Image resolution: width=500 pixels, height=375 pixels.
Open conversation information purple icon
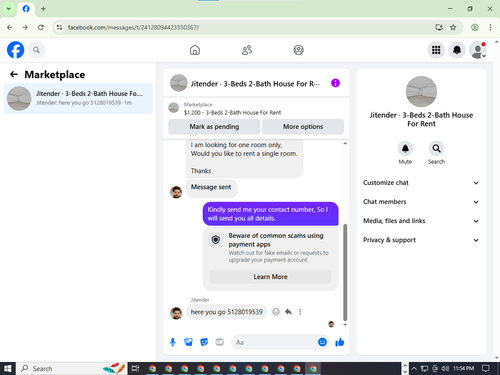335,83
